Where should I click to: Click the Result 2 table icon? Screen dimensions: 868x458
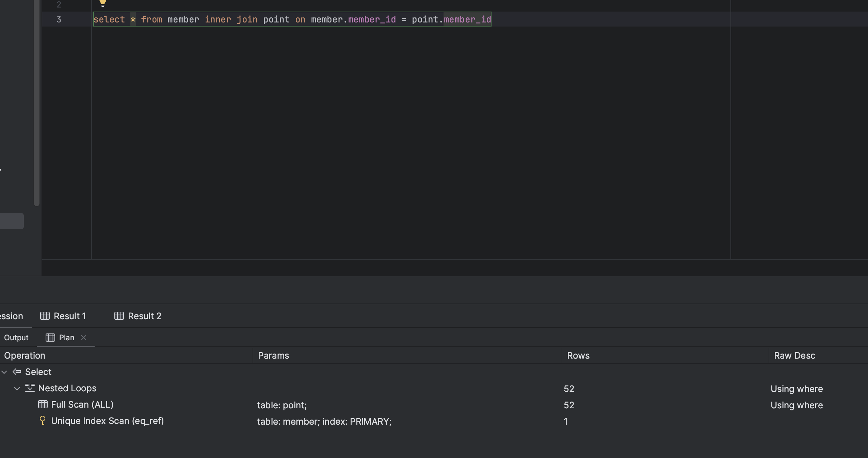[119, 316]
